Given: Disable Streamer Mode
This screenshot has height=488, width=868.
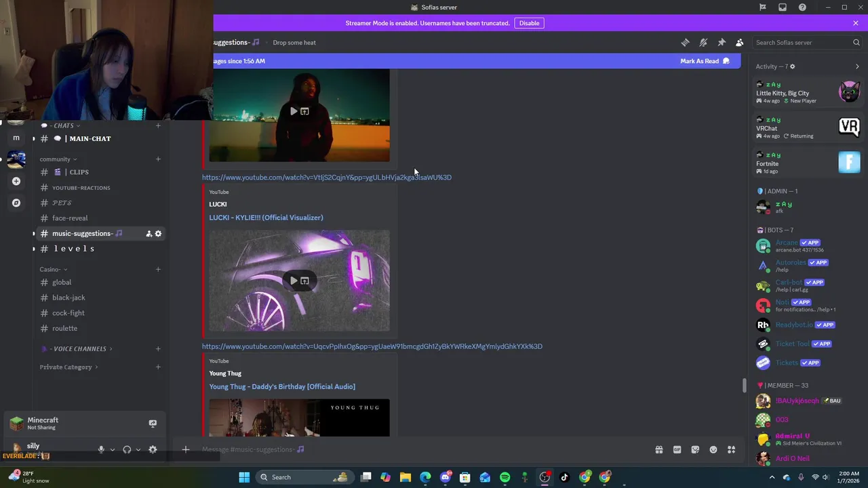Looking at the screenshot, I should [x=529, y=23].
